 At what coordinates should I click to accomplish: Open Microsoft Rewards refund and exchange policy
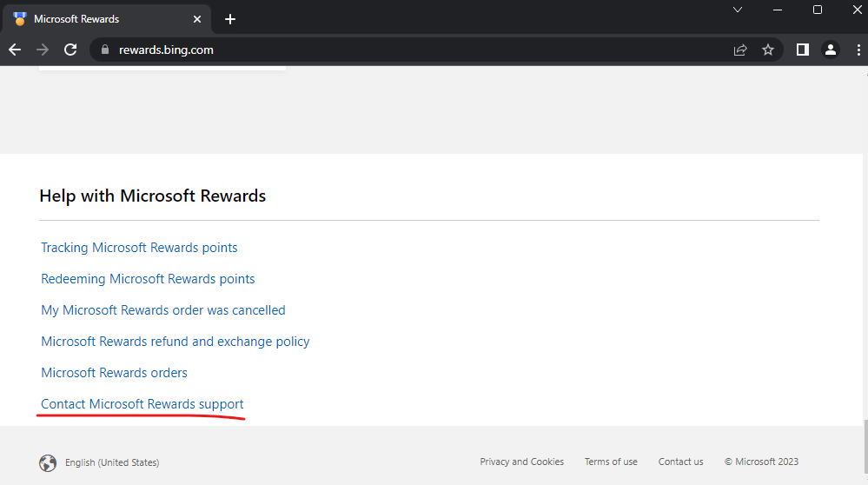175,342
